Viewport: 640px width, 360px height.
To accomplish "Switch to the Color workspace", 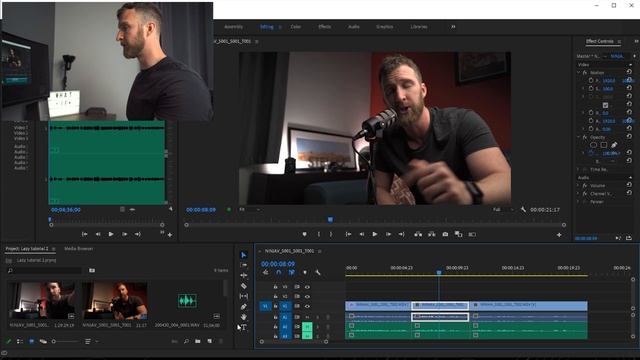I will point(296,27).
